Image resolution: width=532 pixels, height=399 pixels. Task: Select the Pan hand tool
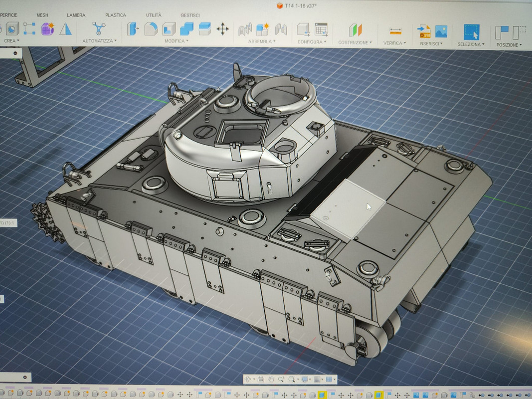(271, 380)
